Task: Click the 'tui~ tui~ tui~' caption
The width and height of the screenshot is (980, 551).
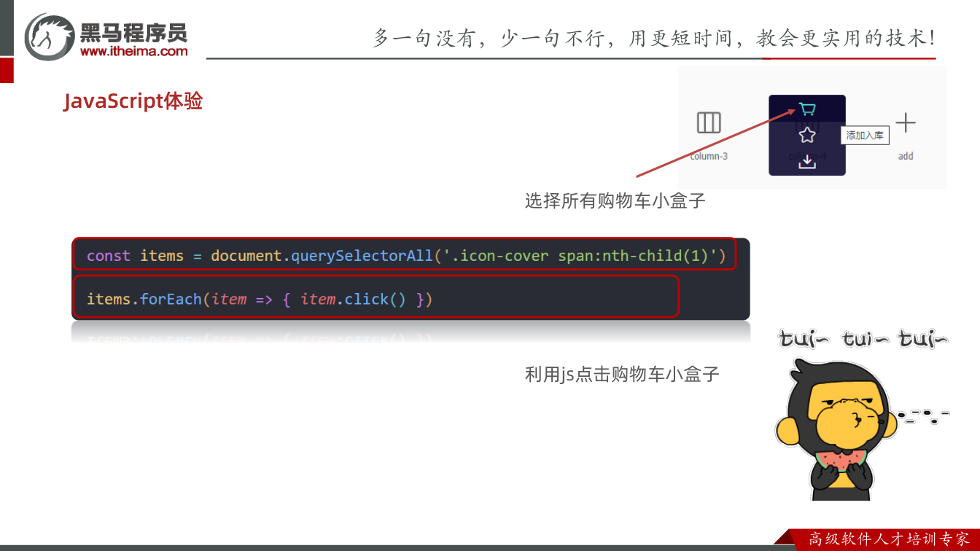Action: (863, 340)
